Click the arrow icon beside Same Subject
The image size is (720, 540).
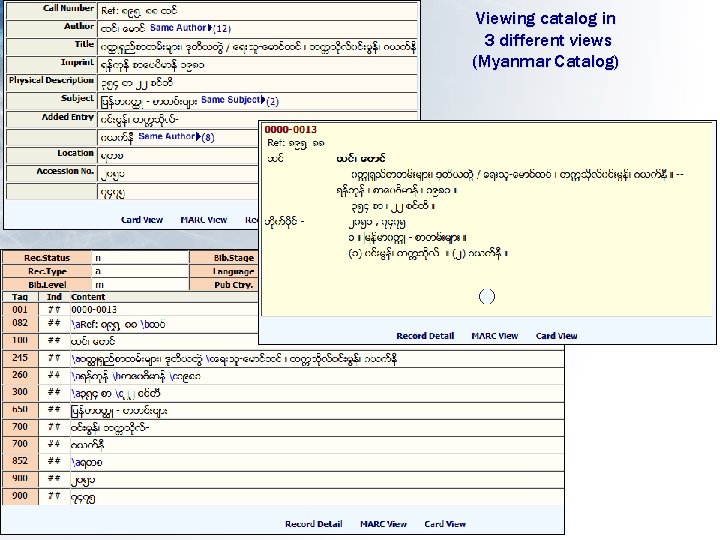[263, 100]
